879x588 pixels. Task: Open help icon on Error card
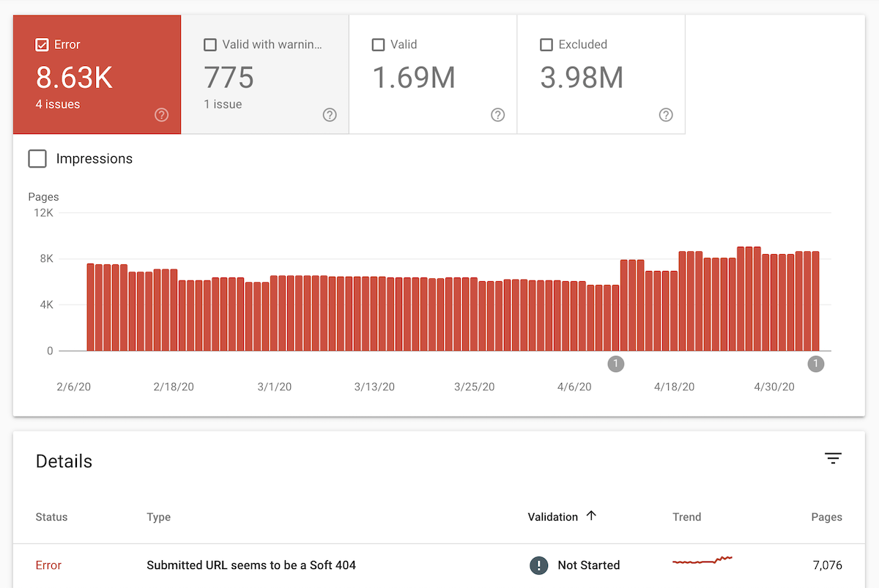pyautogui.click(x=162, y=115)
